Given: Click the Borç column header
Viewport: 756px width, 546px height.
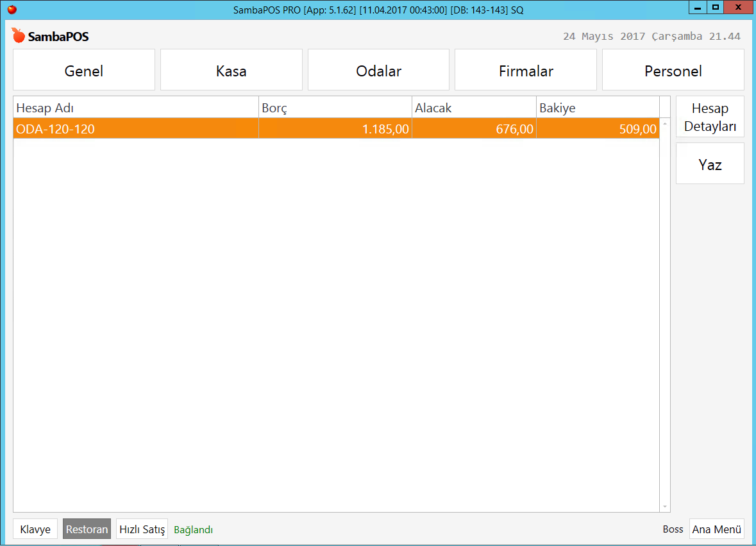Looking at the screenshot, I should [x=335, y=108].
